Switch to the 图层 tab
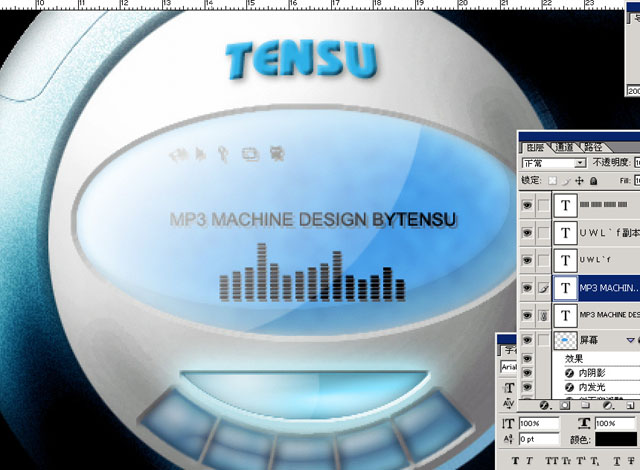The image size is (640, 470). (x=535, y=147)
